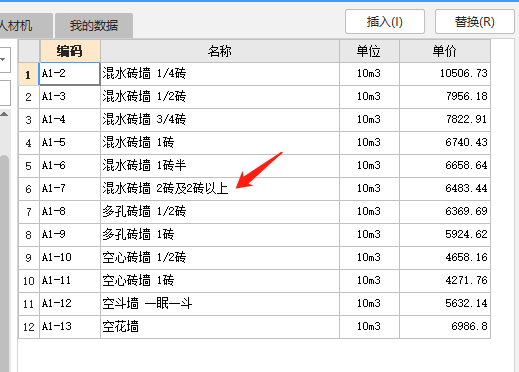
Task: Sort by the 编码 column header
Action: [70, 51]
